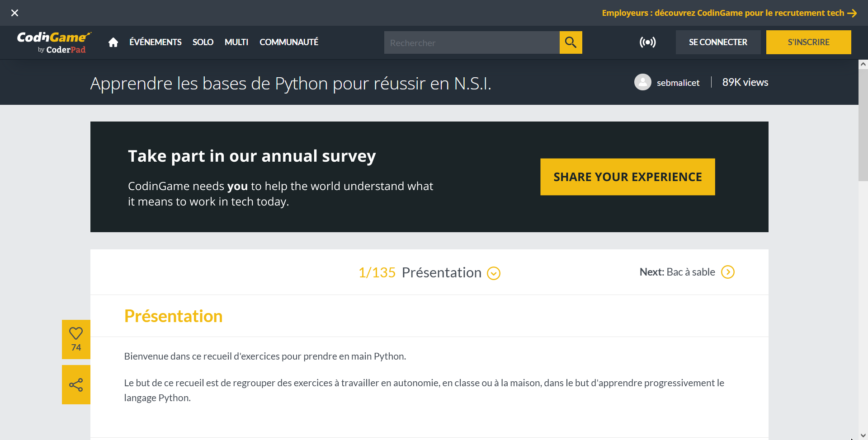
Task: Click S'INSCRIRE button
Action: [x=808, y=42]
